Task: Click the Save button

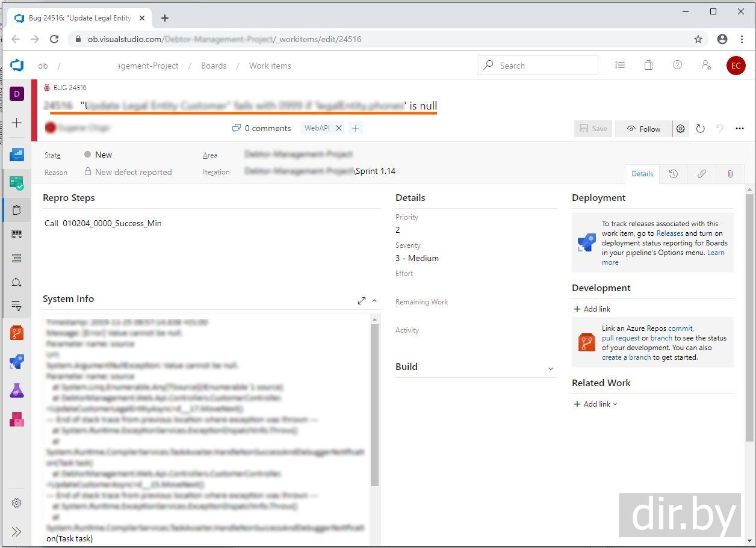Action: (x=593, y=129)
